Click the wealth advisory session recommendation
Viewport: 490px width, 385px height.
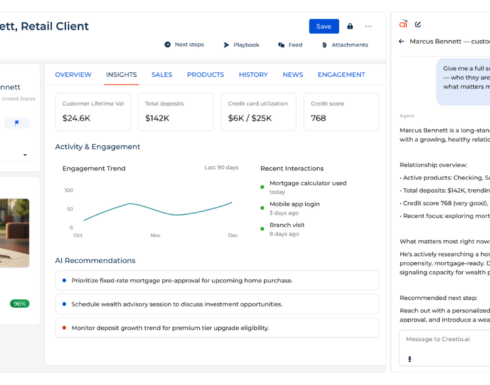[217, 304]
